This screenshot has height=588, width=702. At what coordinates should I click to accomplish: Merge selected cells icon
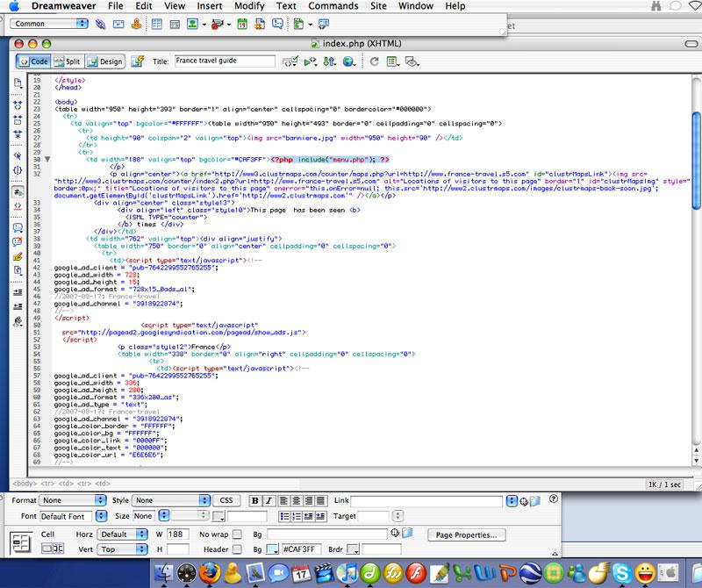(47, 549)
